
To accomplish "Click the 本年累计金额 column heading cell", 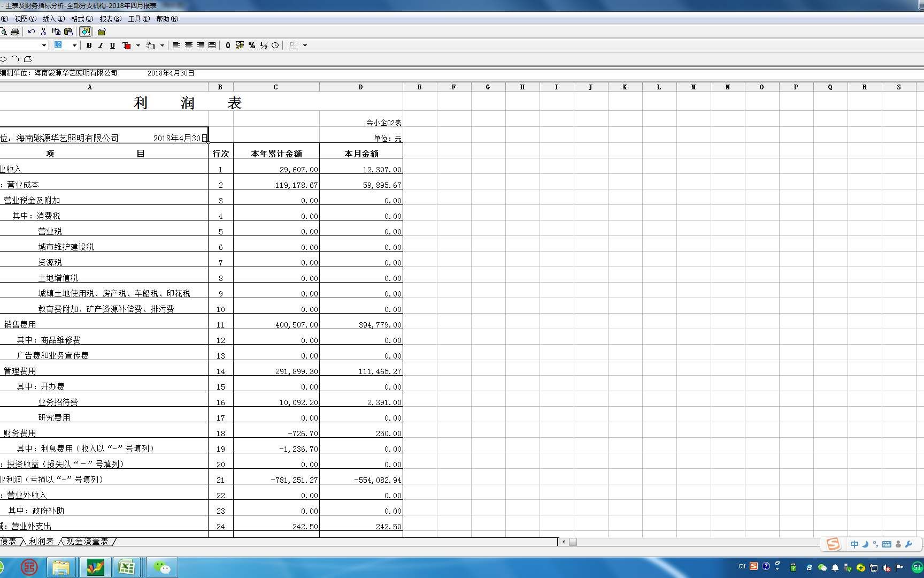I will [x=276, y=150].
